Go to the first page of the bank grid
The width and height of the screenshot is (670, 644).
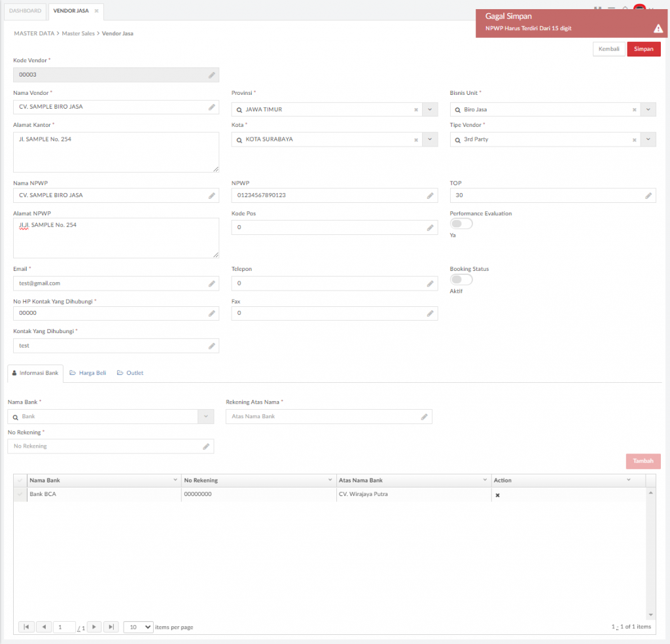26,627
